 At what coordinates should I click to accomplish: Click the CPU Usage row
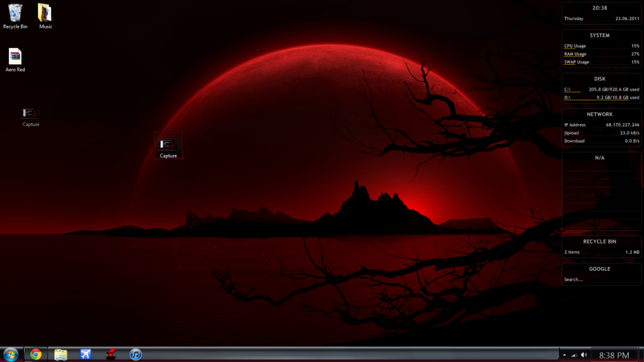tap(601, 46)
